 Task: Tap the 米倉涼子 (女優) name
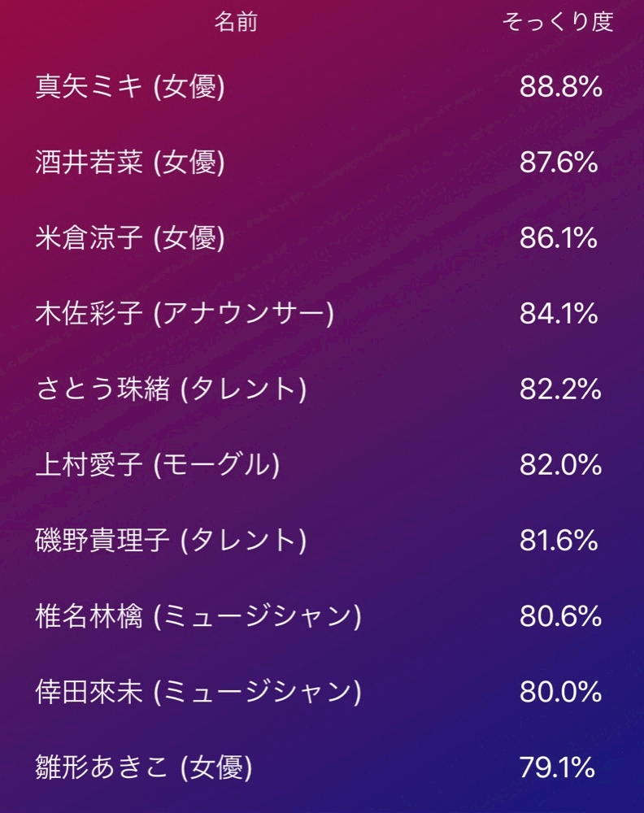coord(130,237)
